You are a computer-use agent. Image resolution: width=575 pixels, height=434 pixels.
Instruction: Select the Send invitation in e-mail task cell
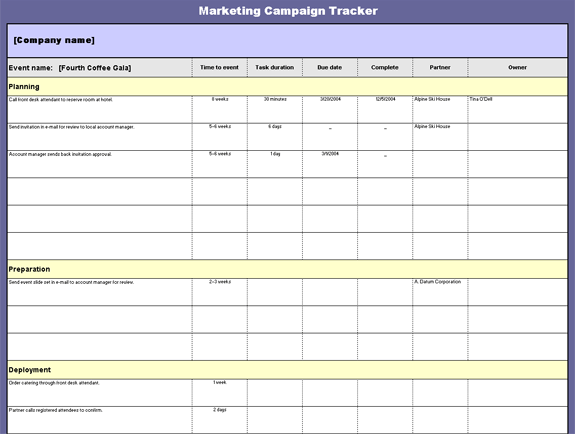tap(100, 137)
